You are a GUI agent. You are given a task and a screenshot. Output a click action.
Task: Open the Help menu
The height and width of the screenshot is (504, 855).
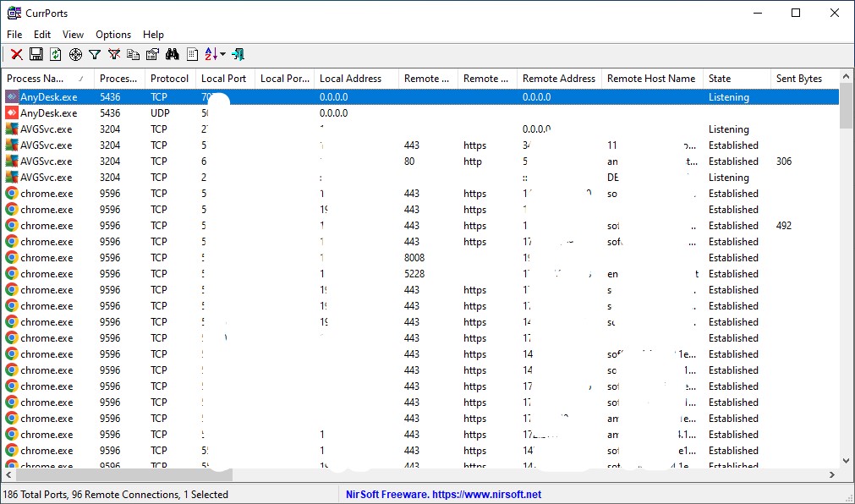pyautogui.click(x=153, y=35)
